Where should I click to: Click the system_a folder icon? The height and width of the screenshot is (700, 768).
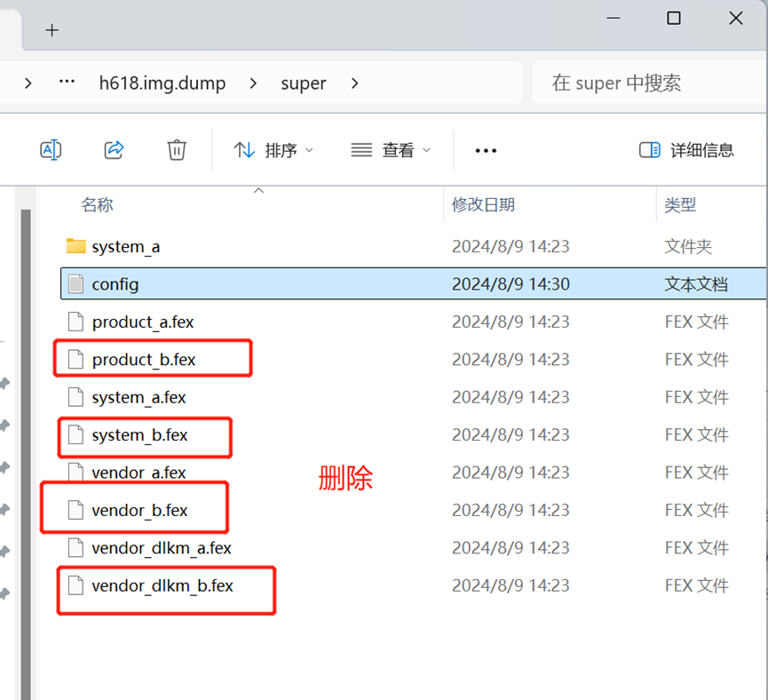(75, 247)
